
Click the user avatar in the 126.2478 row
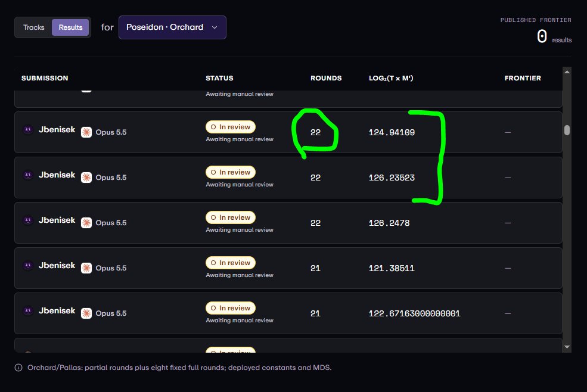click(x=28, y=220)
